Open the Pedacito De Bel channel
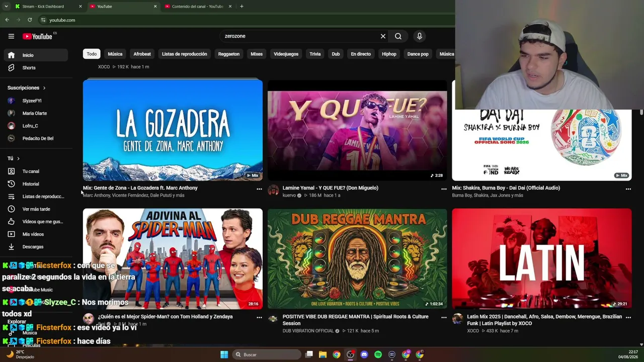 [35, 138]
